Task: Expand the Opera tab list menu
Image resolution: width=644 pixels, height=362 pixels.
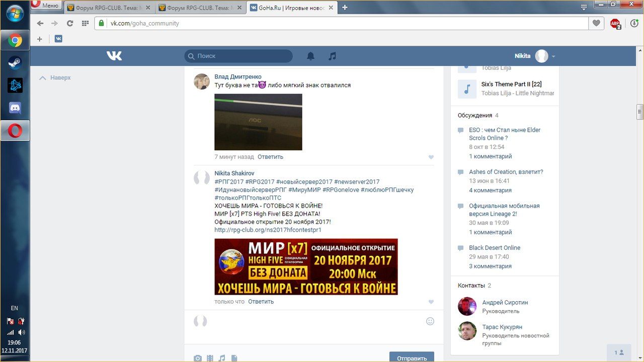Action: point(584,8)
